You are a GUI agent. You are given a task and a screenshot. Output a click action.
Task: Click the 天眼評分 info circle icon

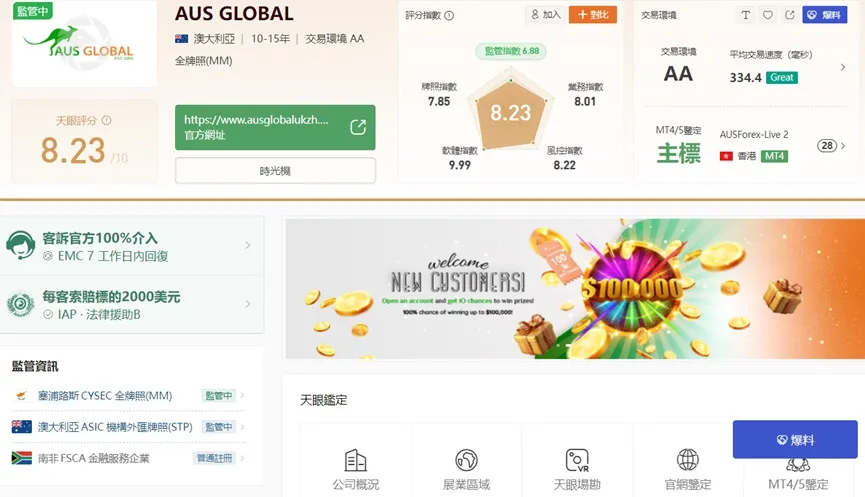coord(106,120)
